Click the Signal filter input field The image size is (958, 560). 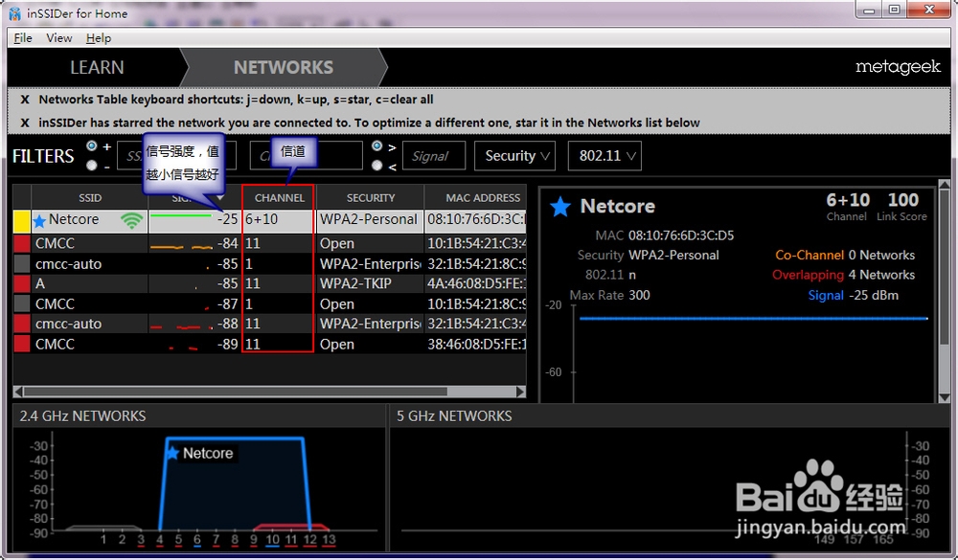click(434, 156)
